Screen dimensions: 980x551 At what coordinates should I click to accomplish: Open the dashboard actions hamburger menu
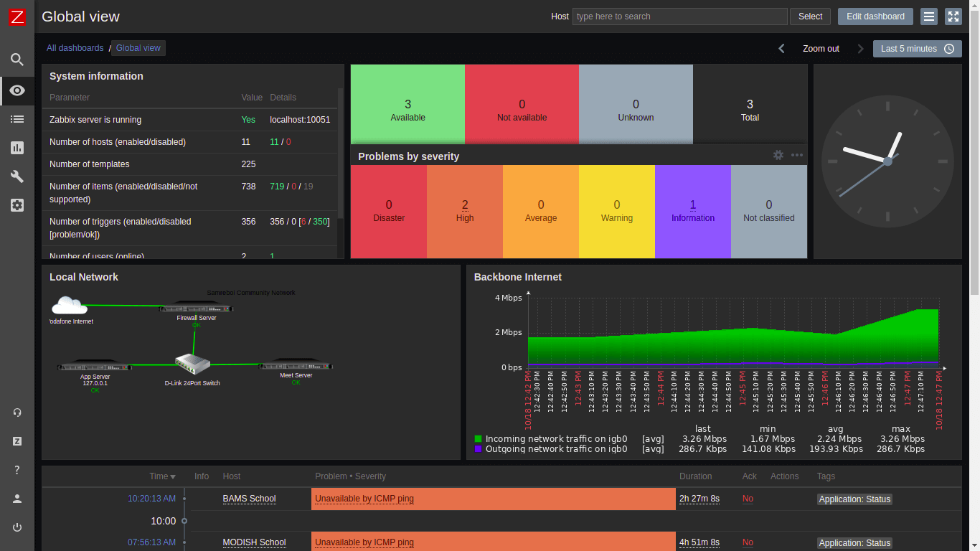click(x=929, y=17)
